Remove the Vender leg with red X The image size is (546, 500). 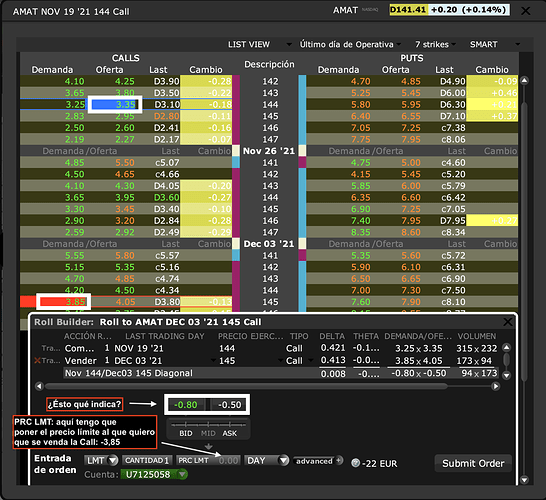click(37, 360)
